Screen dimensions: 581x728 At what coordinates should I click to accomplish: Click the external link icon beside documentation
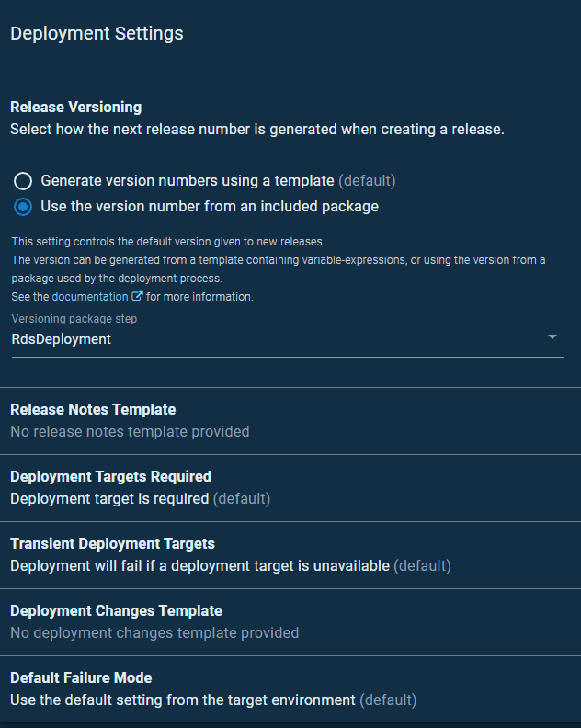(x=137, y=296)
